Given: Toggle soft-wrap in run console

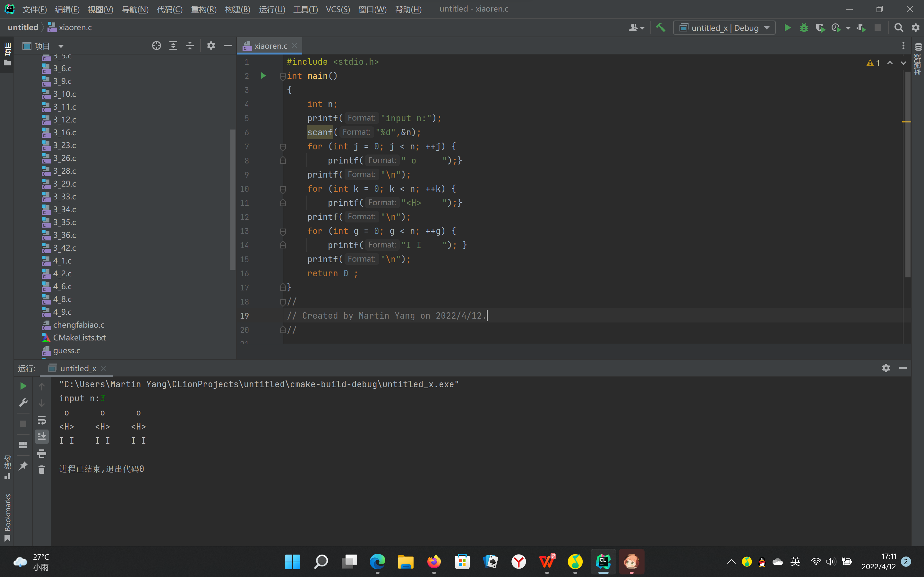Looking at the screenshot, I should point(42,420).
